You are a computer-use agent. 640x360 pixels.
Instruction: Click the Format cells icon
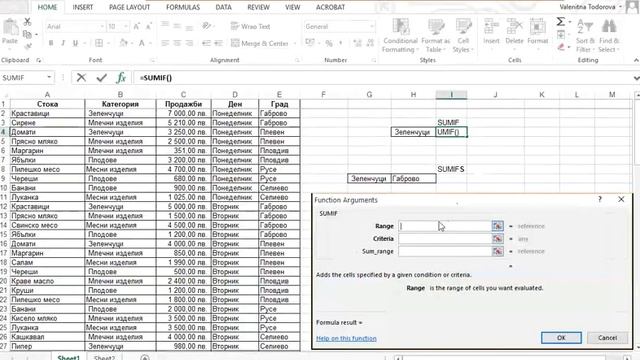(538, 27)
